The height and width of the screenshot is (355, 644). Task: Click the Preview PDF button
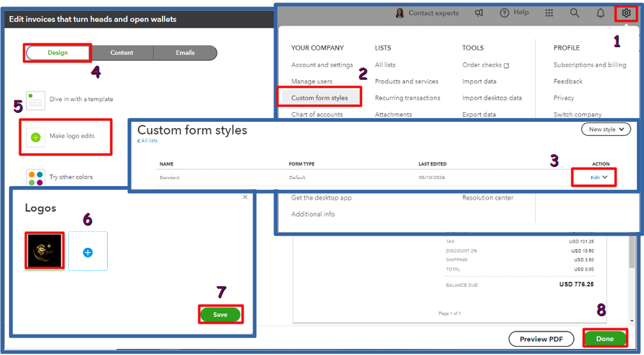(x=541, y=339)
